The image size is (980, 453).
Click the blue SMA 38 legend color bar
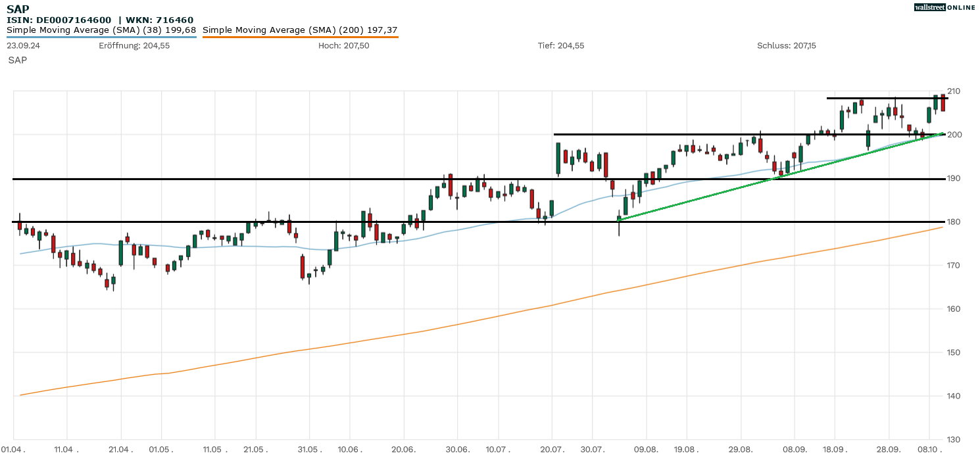tap(101, 37)
